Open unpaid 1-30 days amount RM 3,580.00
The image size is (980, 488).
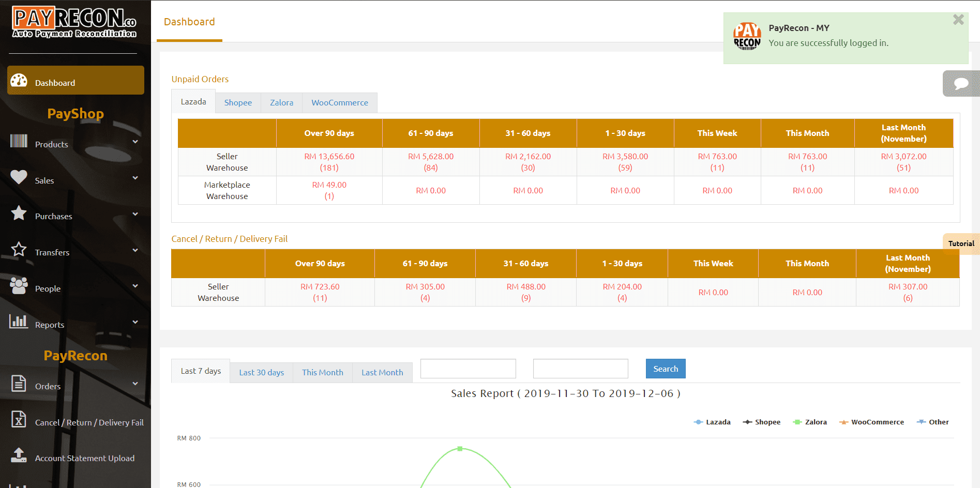625,162
